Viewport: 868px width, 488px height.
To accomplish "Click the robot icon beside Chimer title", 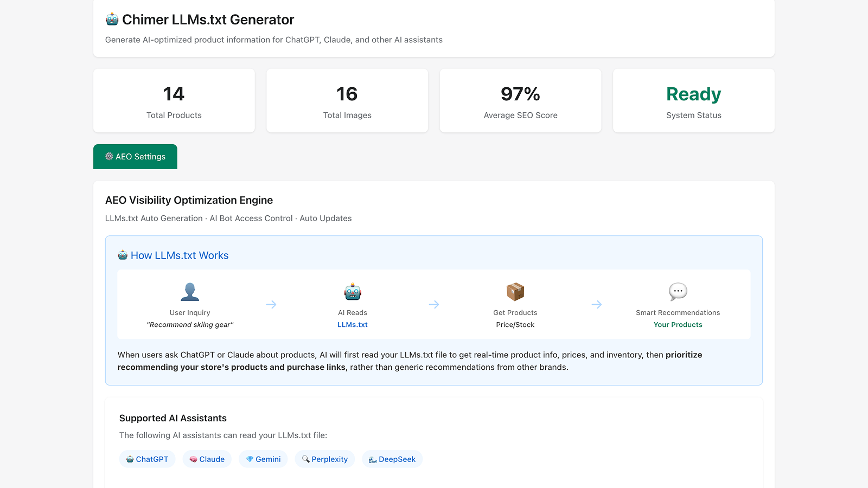I will (112, 20).
